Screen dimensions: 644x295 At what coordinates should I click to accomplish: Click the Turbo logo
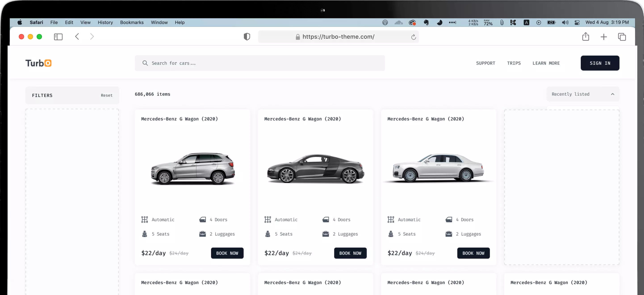pos(38,63)
